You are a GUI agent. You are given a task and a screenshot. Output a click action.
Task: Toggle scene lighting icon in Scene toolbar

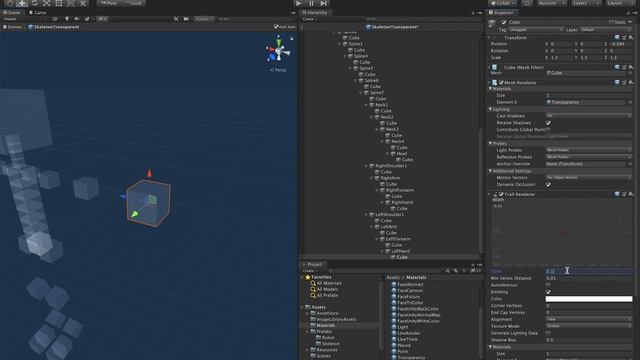(67, 19)
